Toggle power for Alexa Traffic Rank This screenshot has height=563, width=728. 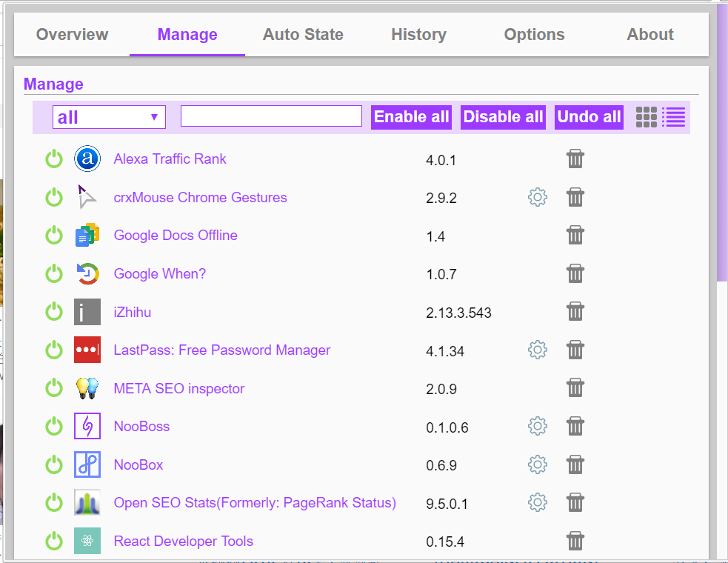(54, 159)
